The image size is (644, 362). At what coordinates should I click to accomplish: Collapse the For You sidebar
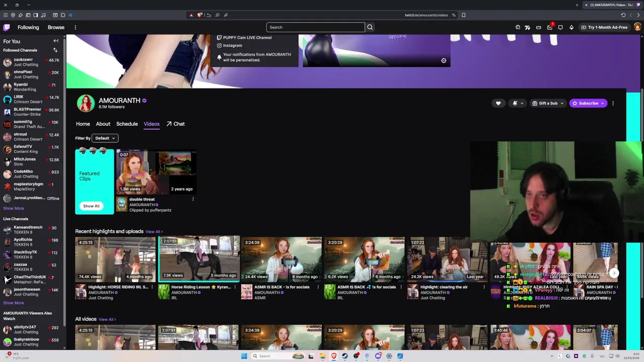tap(56, 41)
